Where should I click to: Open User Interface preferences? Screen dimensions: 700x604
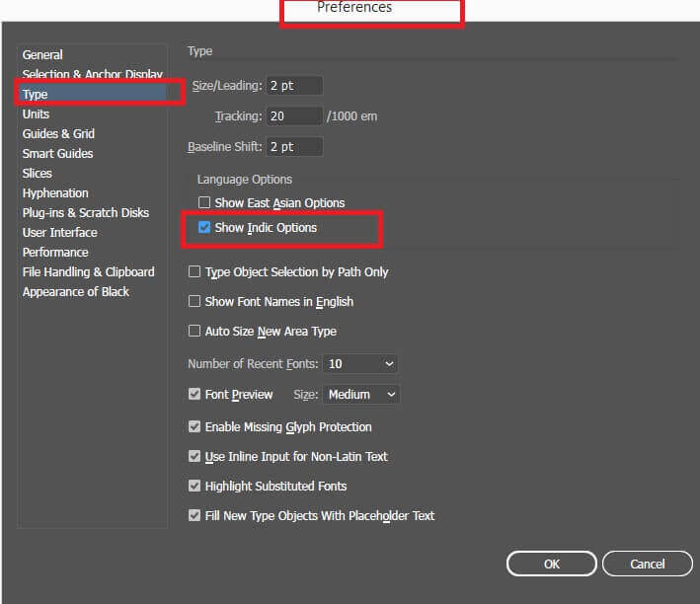point(60,233)
